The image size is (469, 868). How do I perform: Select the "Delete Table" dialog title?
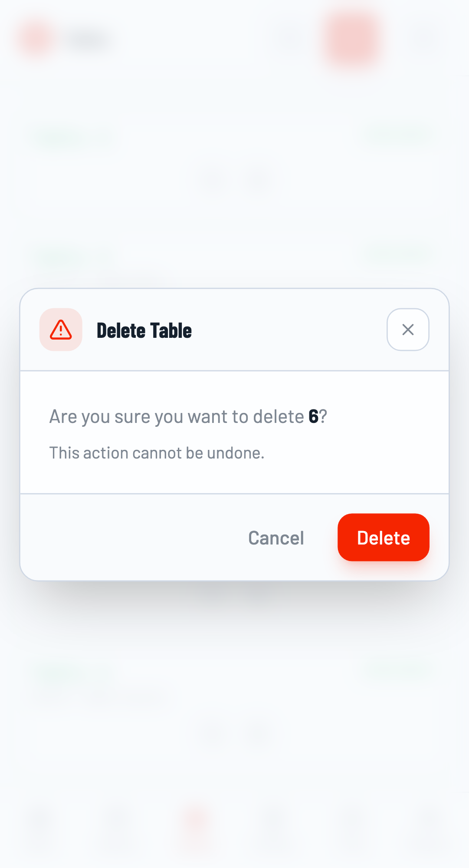(x=144, y=330)
